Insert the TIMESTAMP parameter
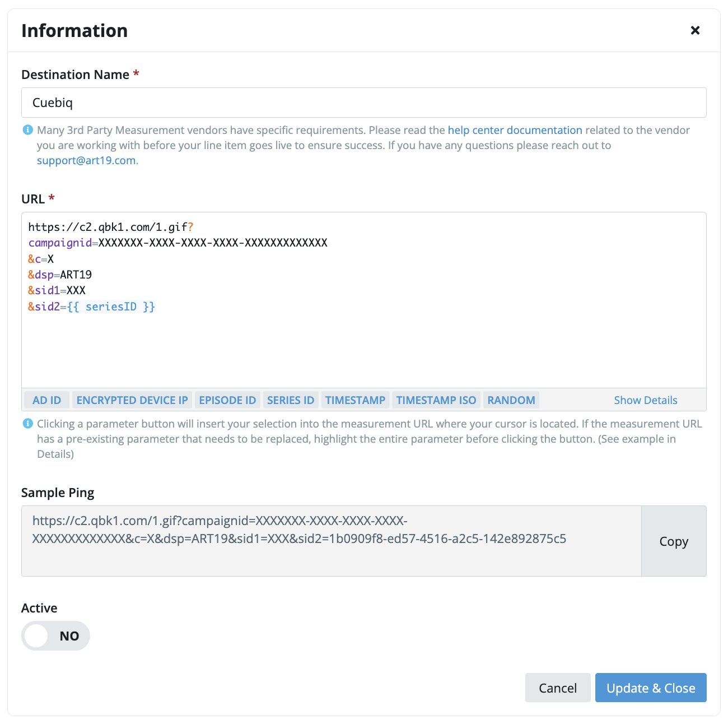 click(355, 400)
